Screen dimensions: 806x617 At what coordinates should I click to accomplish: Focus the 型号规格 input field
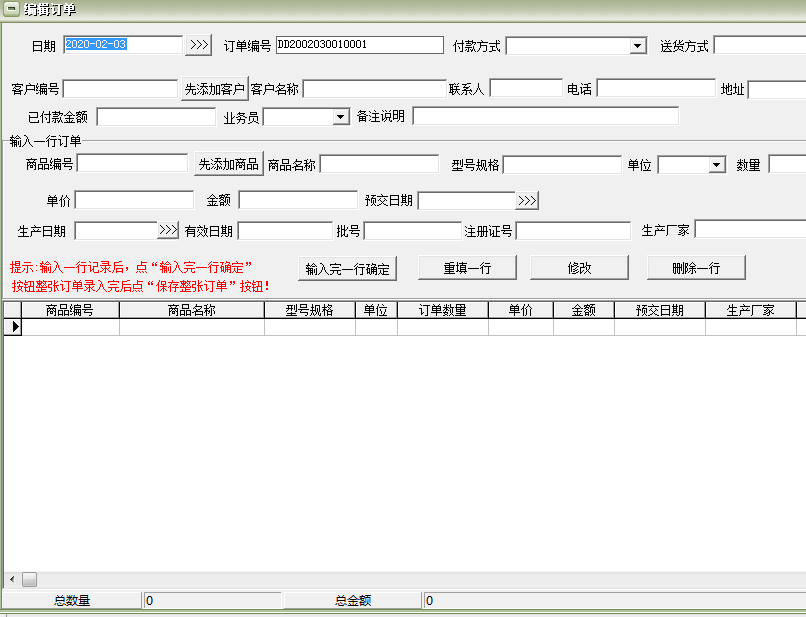tap(562, 165)
